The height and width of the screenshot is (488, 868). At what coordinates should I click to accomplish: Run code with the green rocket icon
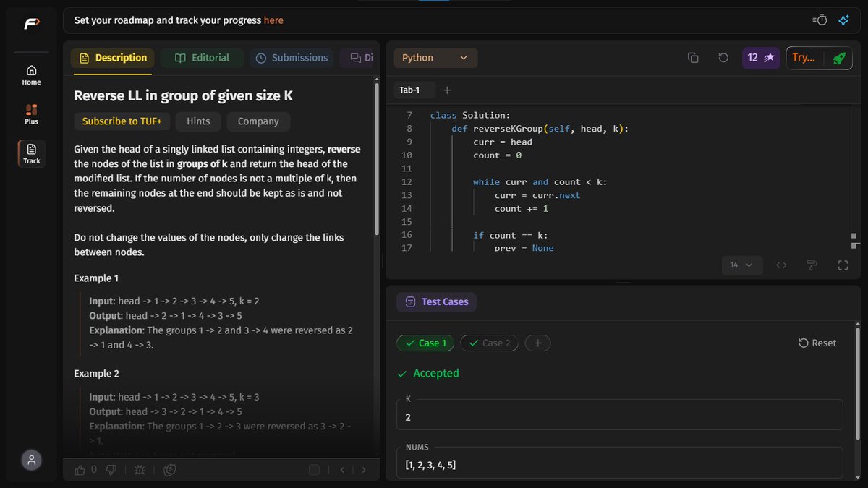pos(839,58)
